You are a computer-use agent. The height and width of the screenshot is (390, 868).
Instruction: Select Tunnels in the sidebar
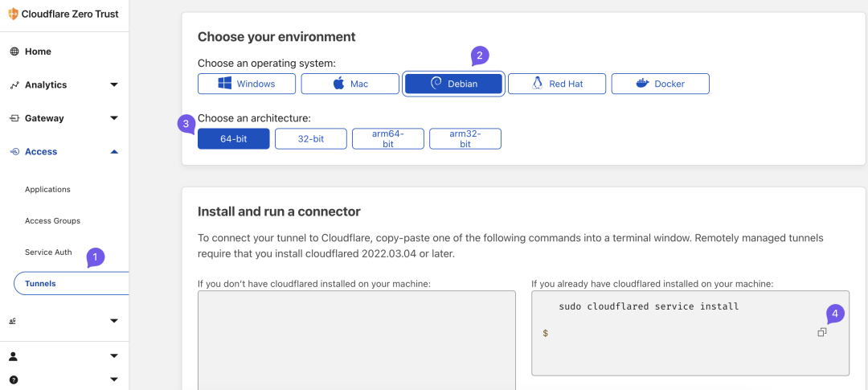click(x=40, y=284)
